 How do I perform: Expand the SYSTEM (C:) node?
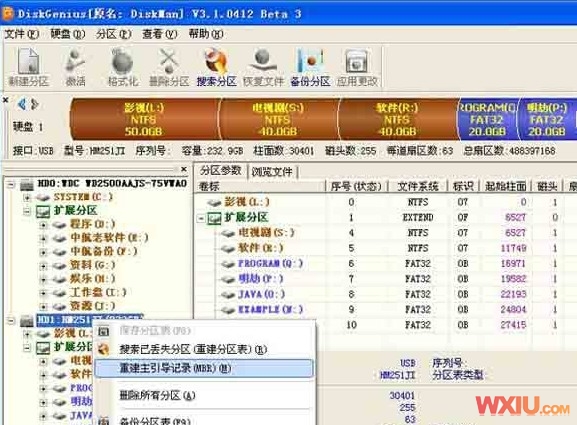[27, 198]
